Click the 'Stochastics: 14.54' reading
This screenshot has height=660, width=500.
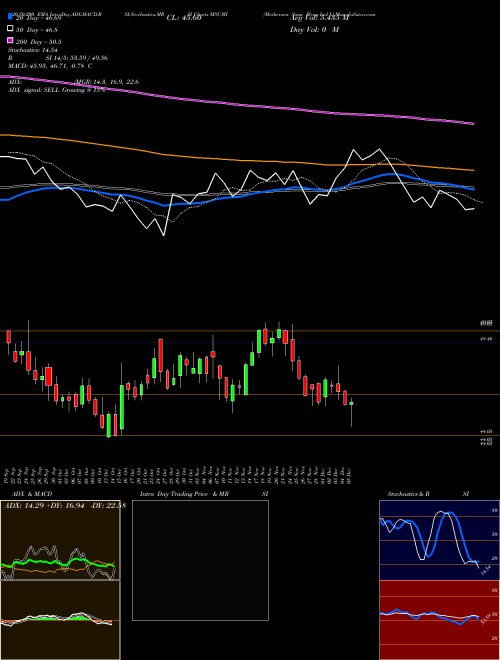coord(32,50)
